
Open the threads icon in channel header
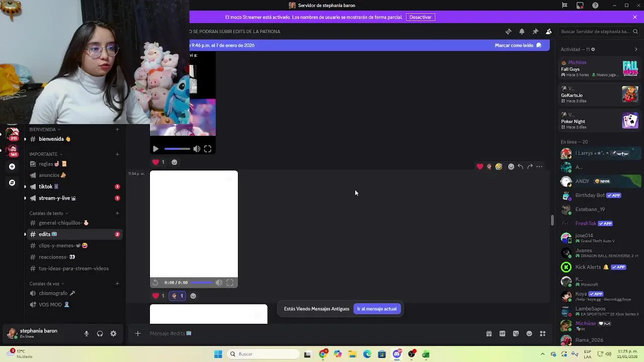click(x=508, y=31)
